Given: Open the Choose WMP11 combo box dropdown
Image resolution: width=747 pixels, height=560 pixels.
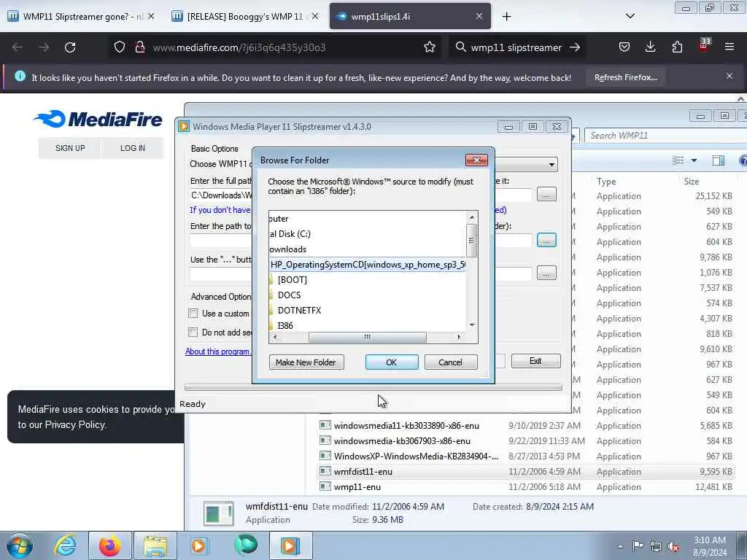Looking at the screenshot, I should coord(551,165).
